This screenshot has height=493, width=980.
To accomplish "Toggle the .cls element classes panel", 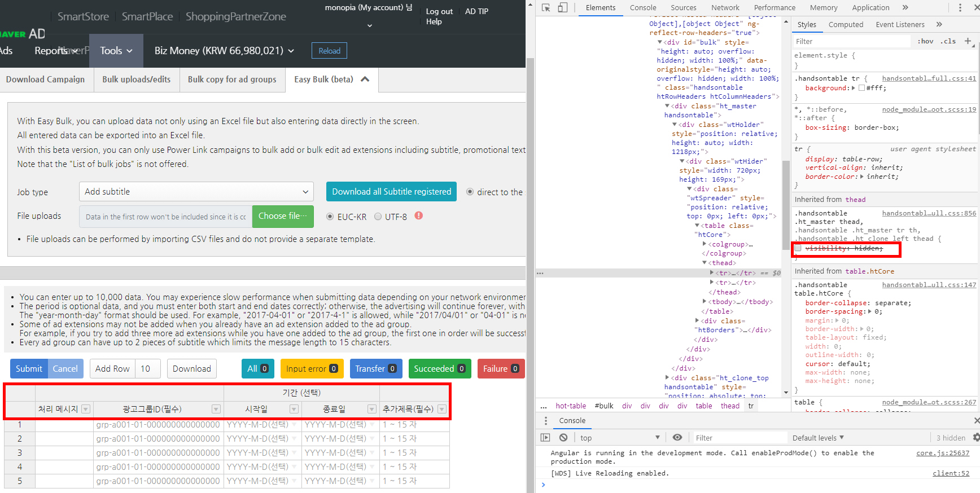I will coord(948,41).
